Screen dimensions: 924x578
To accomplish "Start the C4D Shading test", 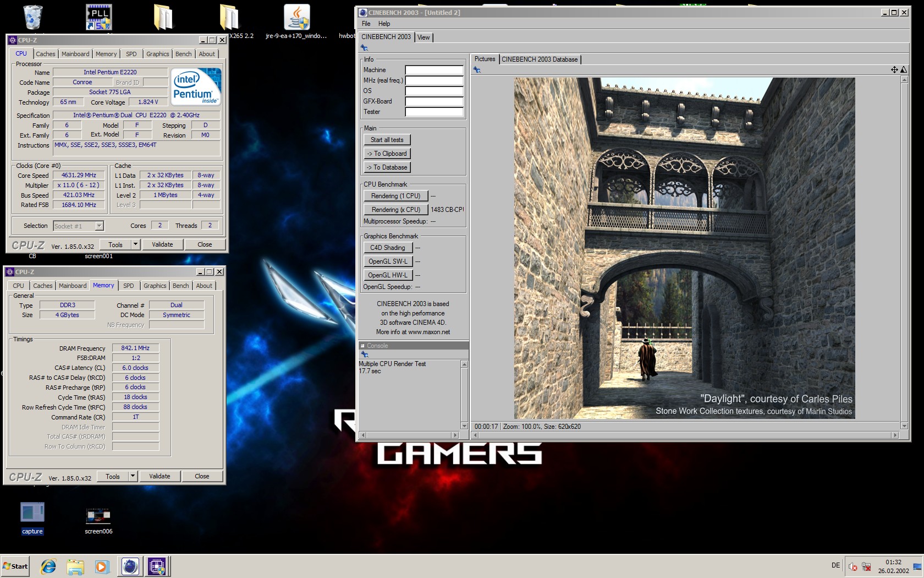I will point(388,248).
